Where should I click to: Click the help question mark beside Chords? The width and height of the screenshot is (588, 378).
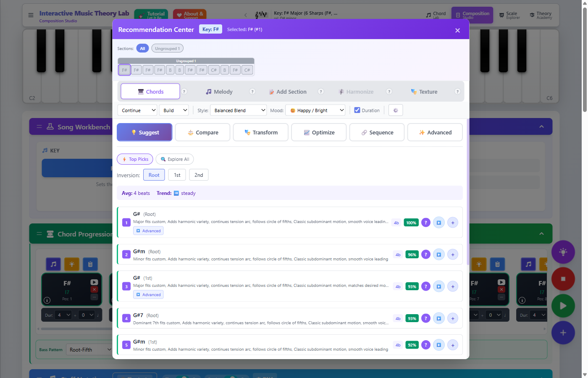(184, 91)
